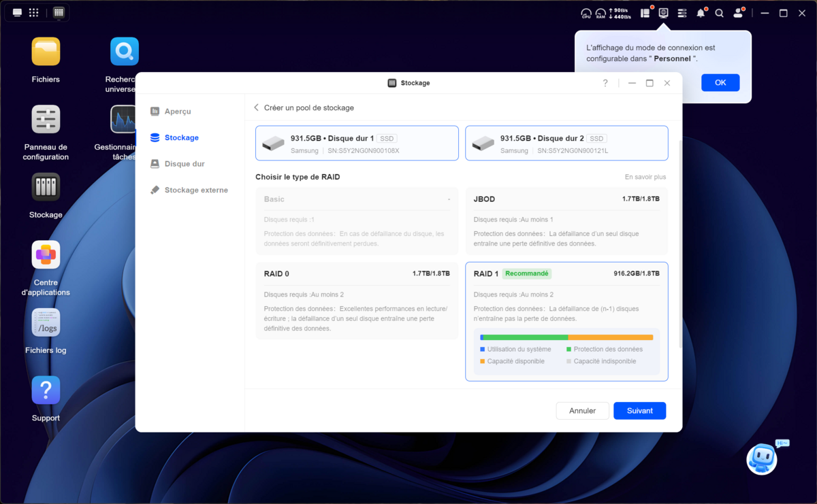Click the Suivant button
Image resolution: width=817 pixels, height=504 pixels.
[639, 411]
